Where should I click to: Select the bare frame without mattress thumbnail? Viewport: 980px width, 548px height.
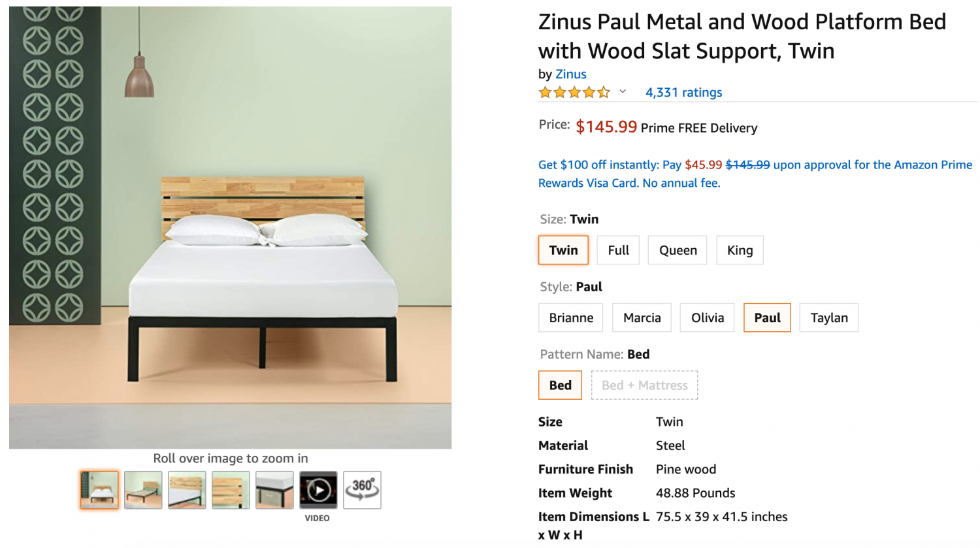[x=143, y=490]
